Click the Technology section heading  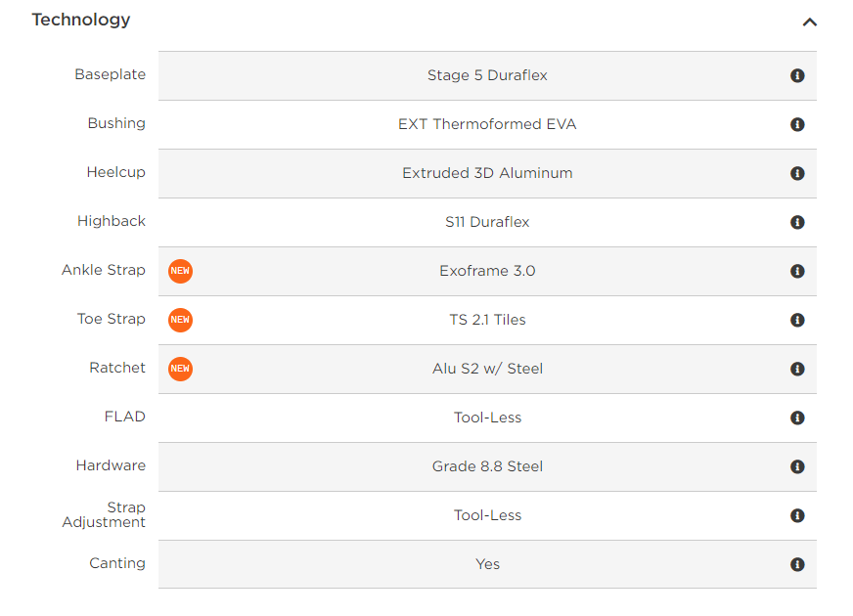pyautogui.click(x=81, y=20)
